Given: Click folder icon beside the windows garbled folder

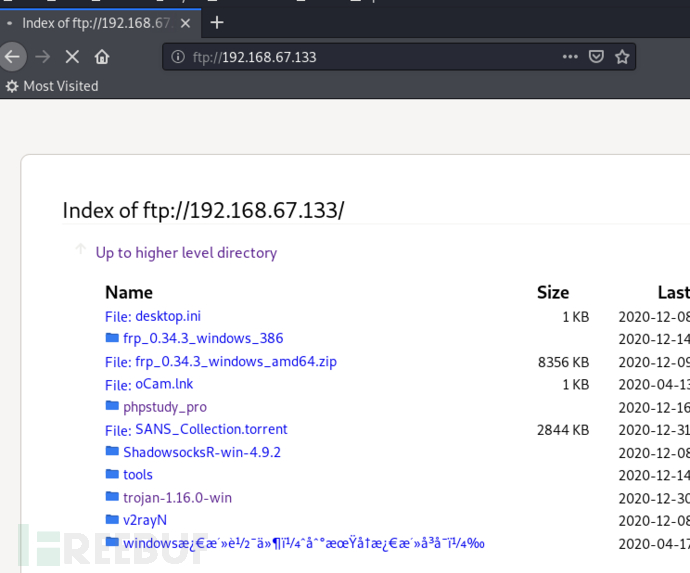Looking at the screenshot, I should (x=112, y=542).
